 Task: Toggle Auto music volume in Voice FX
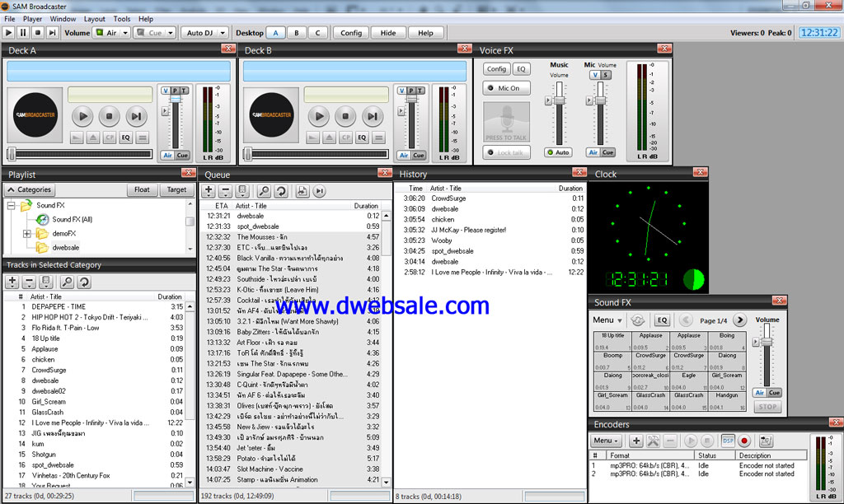[x=558, y=152]
